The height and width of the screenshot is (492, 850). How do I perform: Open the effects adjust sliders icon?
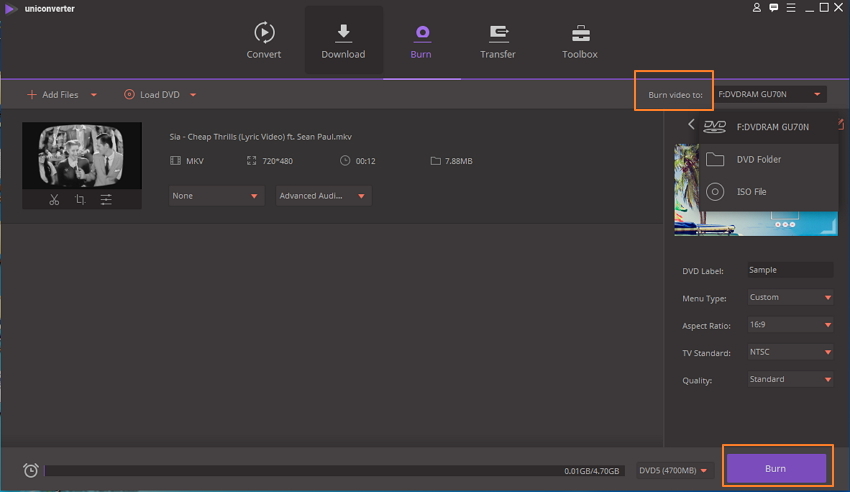click(x=106, y=199)
